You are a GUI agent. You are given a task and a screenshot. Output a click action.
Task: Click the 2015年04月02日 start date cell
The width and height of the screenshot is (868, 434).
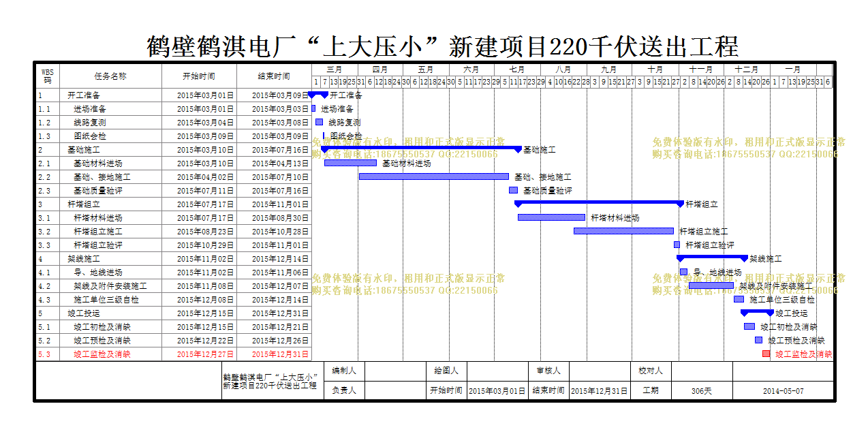199,177
